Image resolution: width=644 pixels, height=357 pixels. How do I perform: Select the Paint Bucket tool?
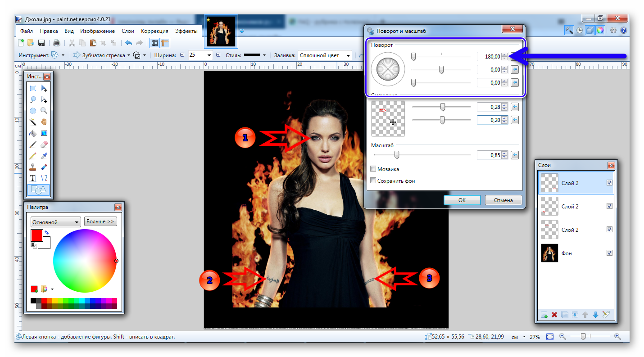pyautogui.click(x=33, y=133)
